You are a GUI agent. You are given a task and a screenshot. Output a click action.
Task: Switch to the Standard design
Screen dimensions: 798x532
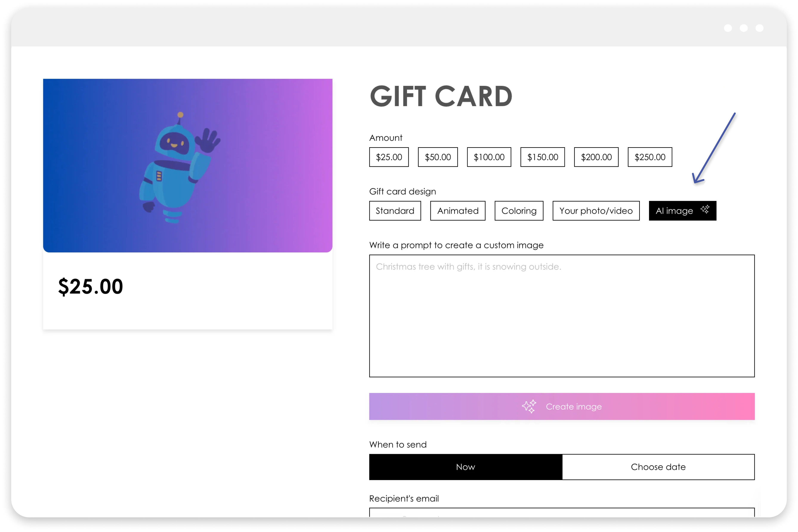coord(395,211)
